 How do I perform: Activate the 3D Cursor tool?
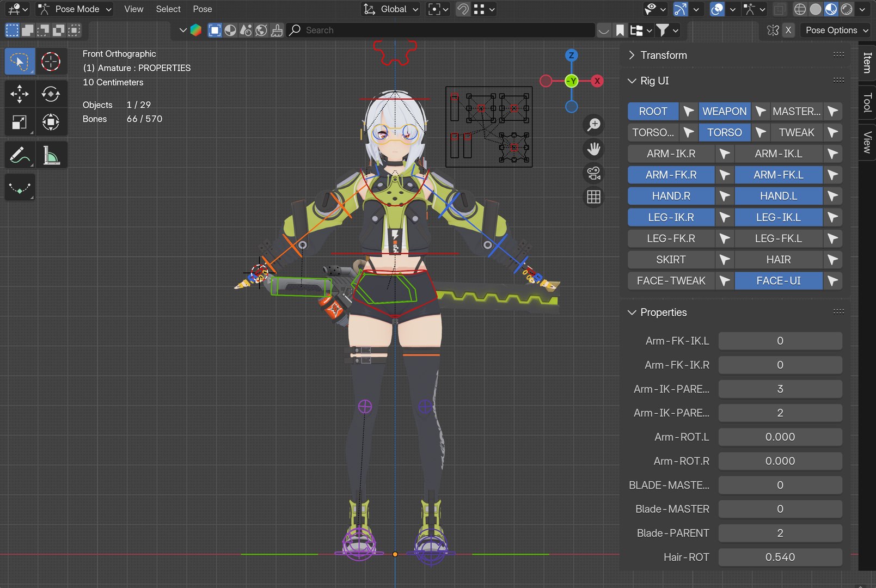[x=51, y=62]
